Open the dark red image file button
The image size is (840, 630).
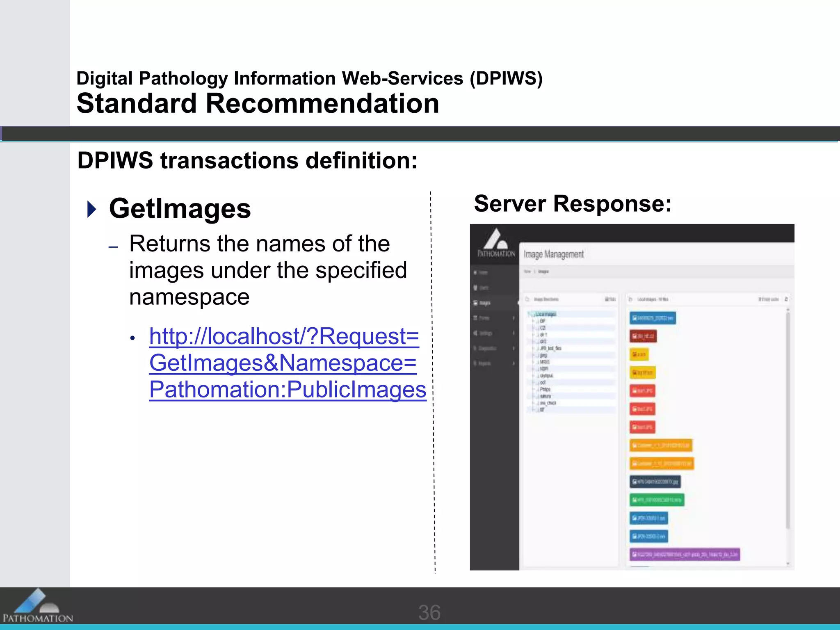643,336
